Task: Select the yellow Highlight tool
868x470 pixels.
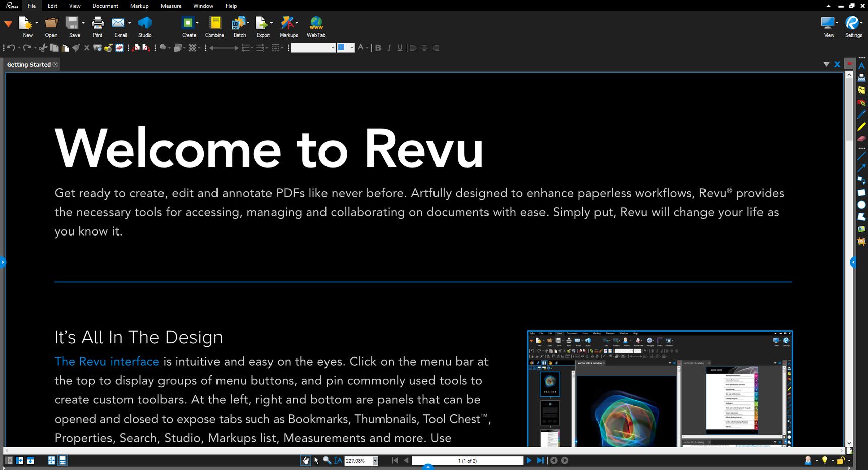Action: (861, 127)
